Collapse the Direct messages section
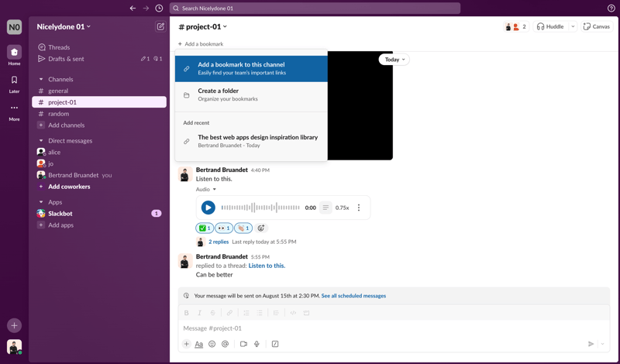The image size is (620, 364). 41,141
